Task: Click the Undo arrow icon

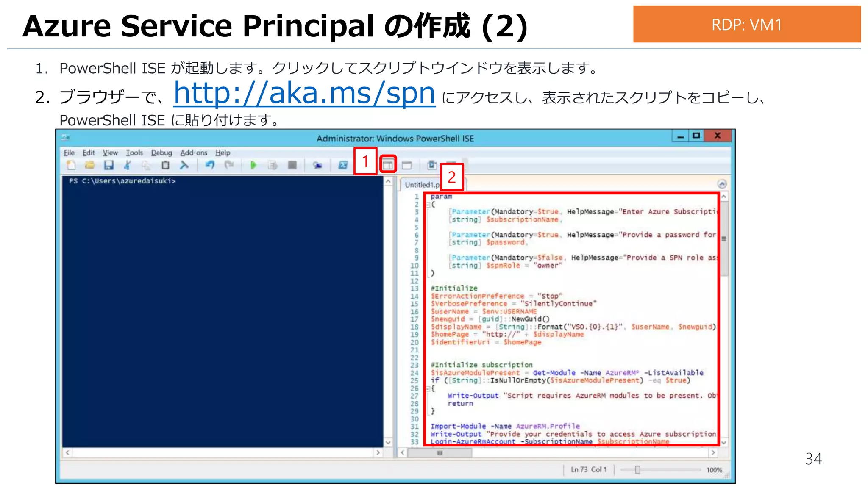Action: tap(210, 165)
